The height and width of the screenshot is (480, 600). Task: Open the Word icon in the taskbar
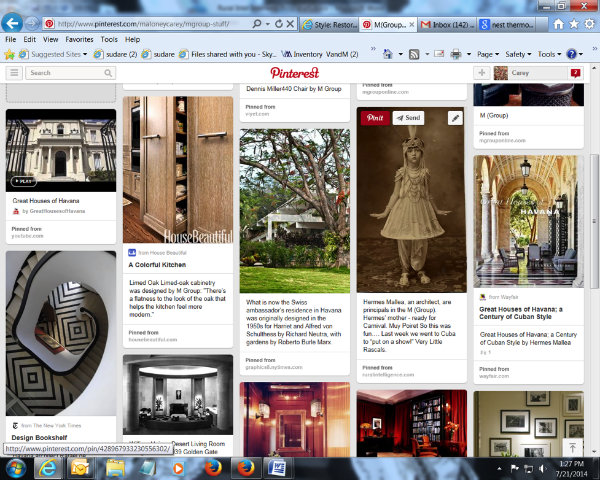click(x=277, y=468)
